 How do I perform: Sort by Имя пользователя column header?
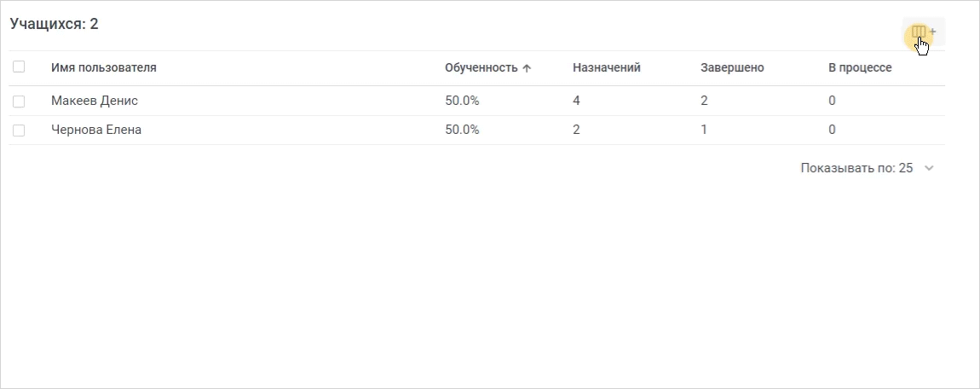click(104, 67)
